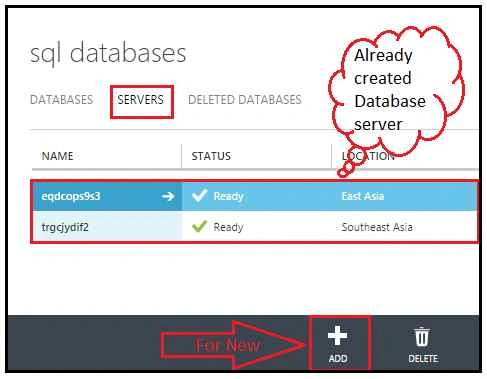Click the Ready status of eqdcops9s3
Screen dimensions: 487x379
point(229,196)
